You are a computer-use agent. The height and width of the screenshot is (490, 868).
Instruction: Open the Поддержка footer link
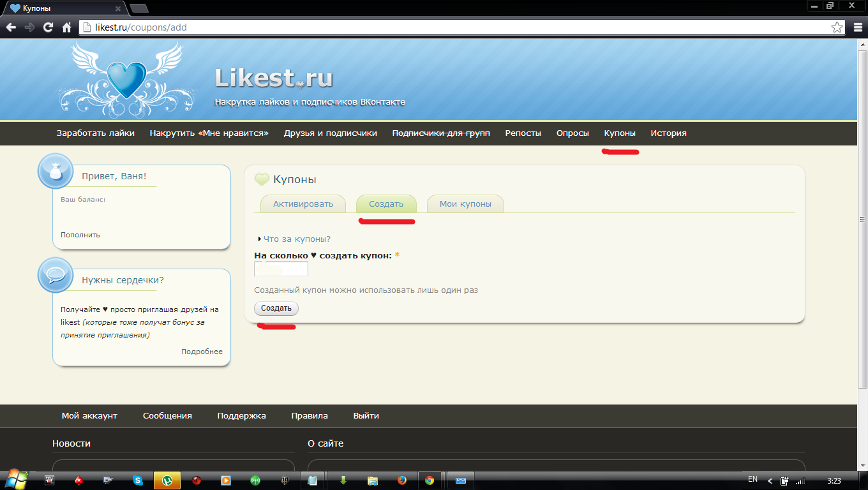click(241, 415)
